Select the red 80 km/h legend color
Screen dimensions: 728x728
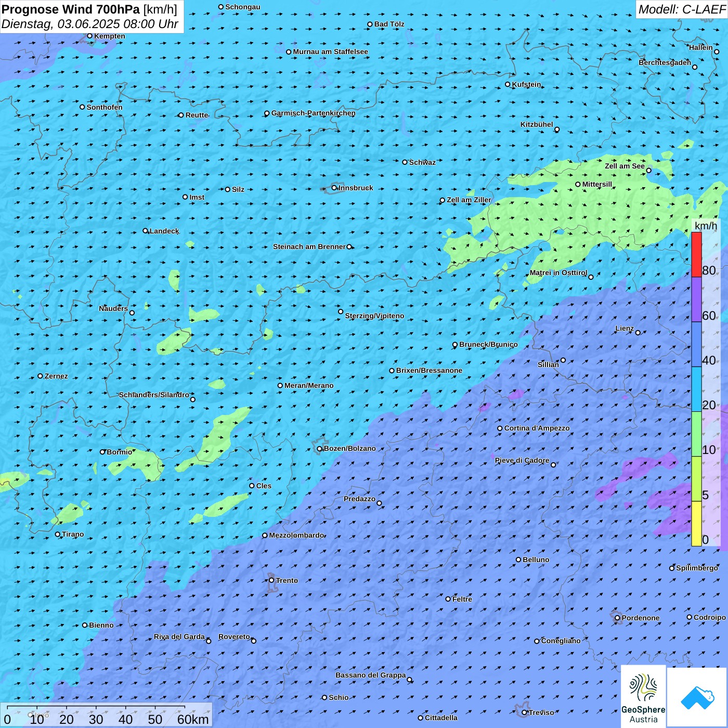696,254
